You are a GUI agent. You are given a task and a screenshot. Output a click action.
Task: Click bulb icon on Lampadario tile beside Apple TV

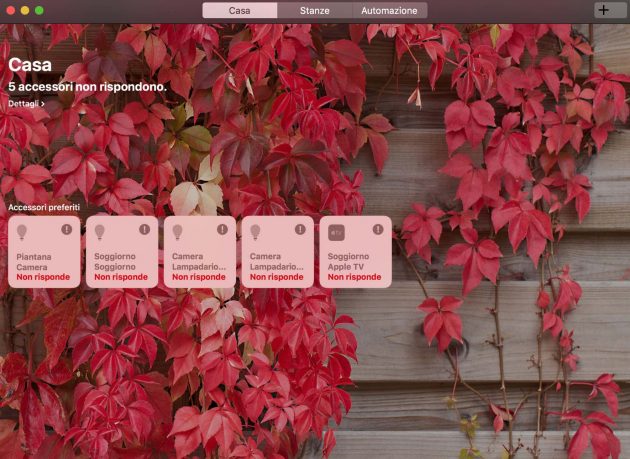click(255, 232)
